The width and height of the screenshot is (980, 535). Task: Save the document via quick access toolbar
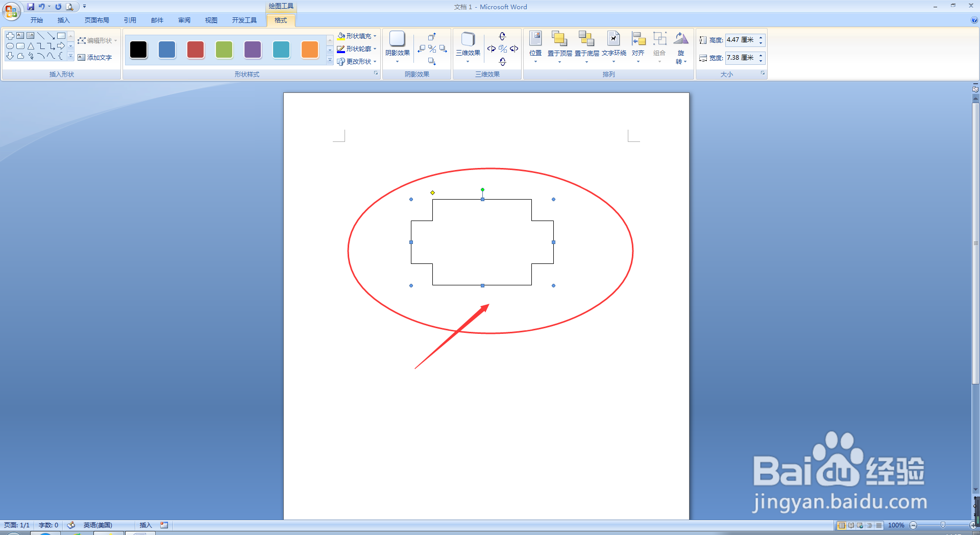point(31,7)
